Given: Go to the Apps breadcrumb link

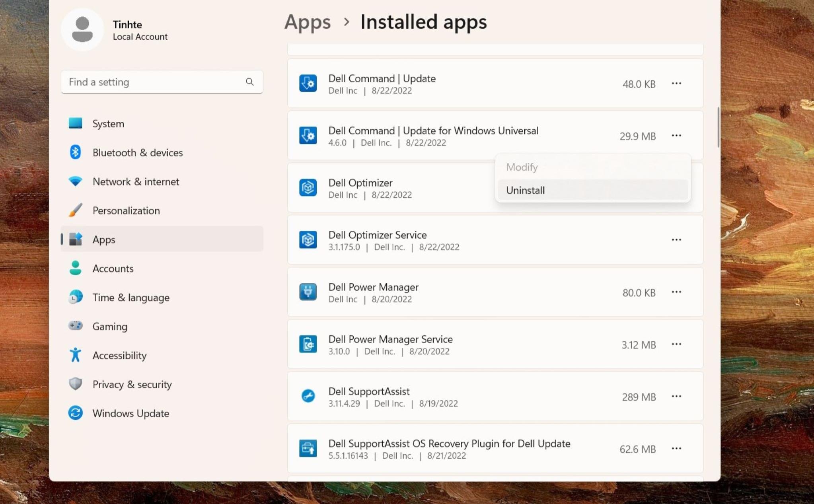Looking at the screenshot, I should [307, 22].
